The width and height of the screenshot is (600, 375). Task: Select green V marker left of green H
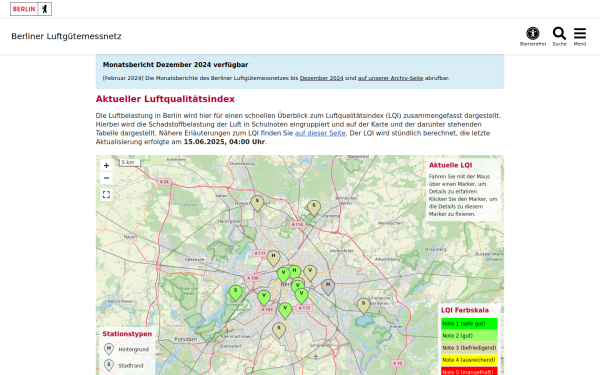[284, 275]
